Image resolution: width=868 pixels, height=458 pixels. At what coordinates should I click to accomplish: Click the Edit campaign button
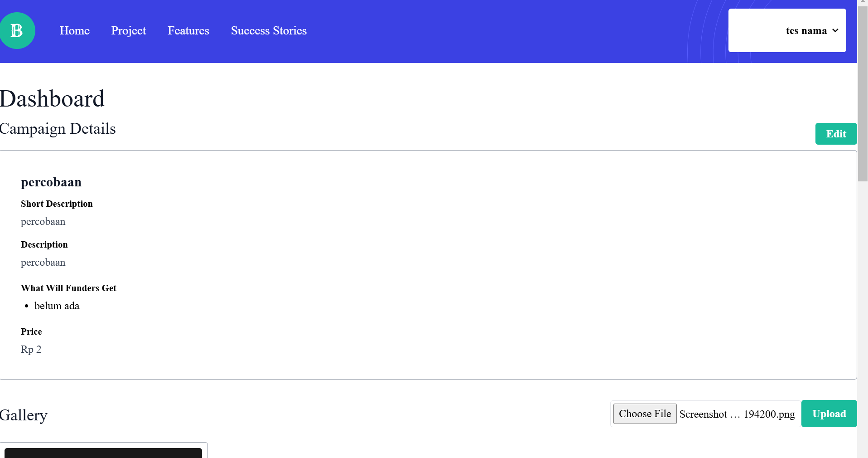coord(836,134)
